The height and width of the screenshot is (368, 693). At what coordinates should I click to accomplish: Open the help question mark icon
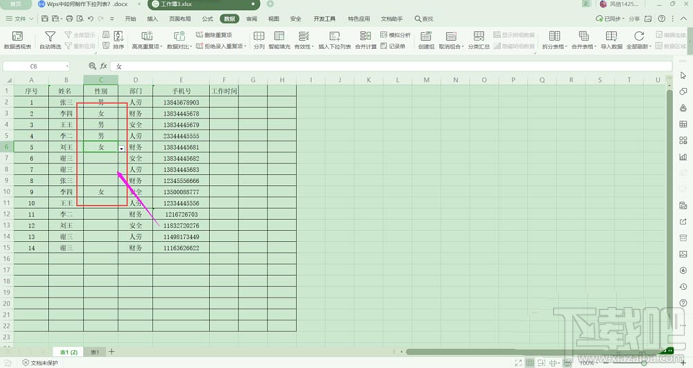[662, 19]
